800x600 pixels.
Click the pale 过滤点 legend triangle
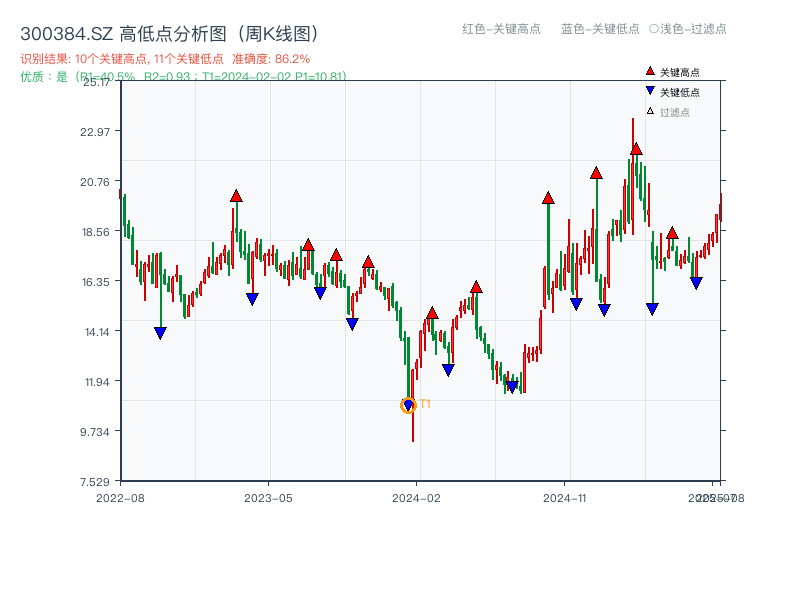(x=650, y=111)
